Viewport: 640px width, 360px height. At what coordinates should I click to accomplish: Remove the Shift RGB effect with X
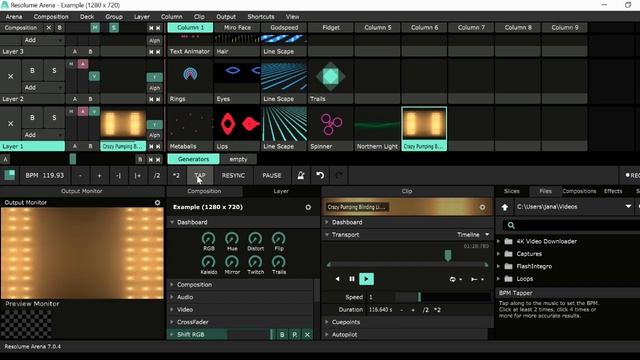(307, 335)
